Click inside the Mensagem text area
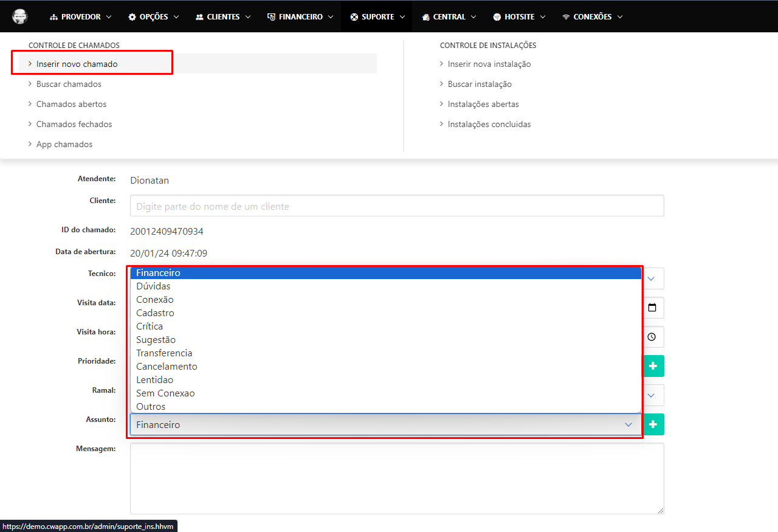 [395, 477]
